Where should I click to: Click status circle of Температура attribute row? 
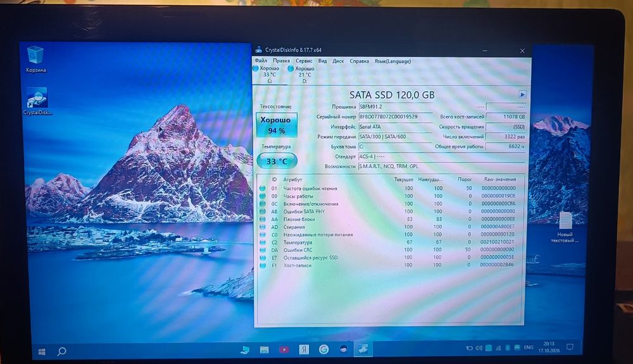tap(263, 242)
